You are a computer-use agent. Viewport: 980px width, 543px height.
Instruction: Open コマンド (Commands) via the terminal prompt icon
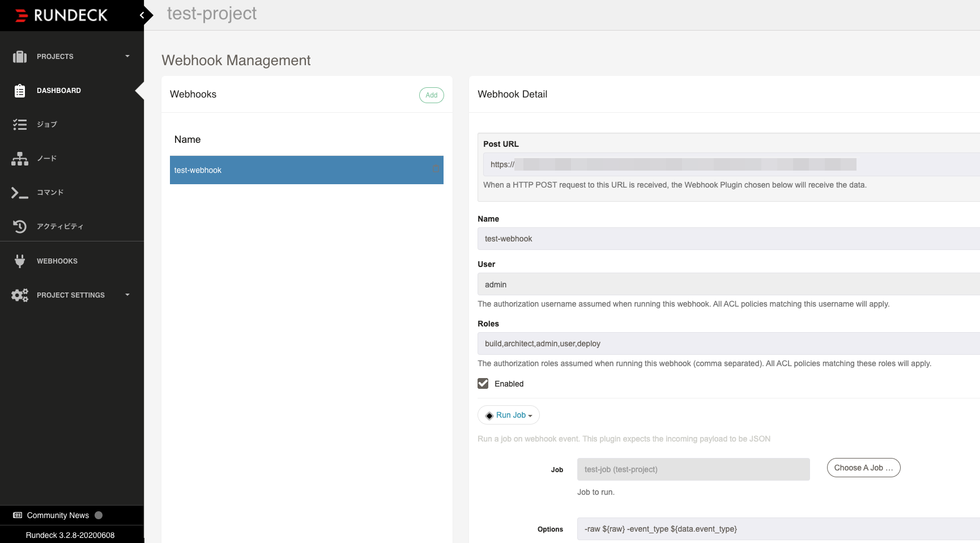click(x=20, y=193)
